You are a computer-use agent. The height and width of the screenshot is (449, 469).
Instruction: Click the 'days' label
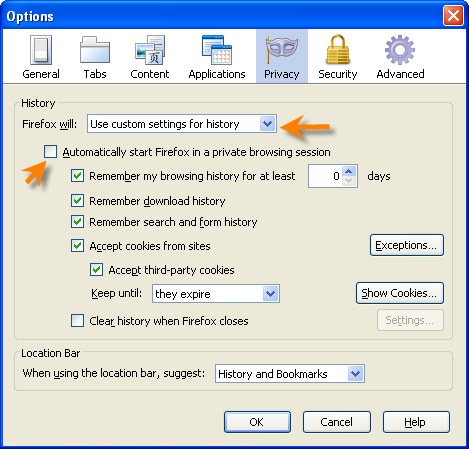[x=379, y=176]
